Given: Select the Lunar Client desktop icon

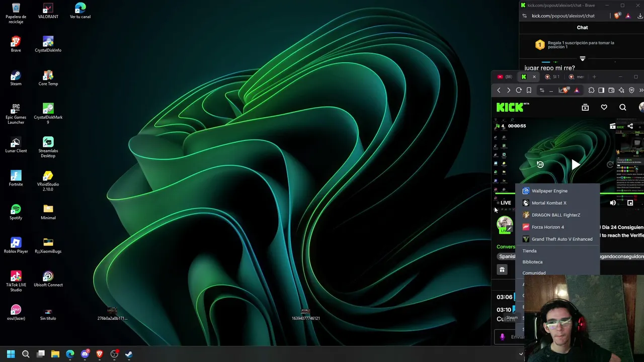Looking at the screenshot, I should point(16,145).
